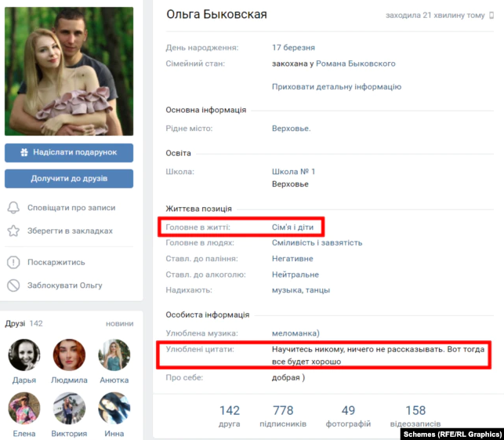
Task: Open Дарья's friend avatar
Action: pyautogui.click(x=24, y=355)
